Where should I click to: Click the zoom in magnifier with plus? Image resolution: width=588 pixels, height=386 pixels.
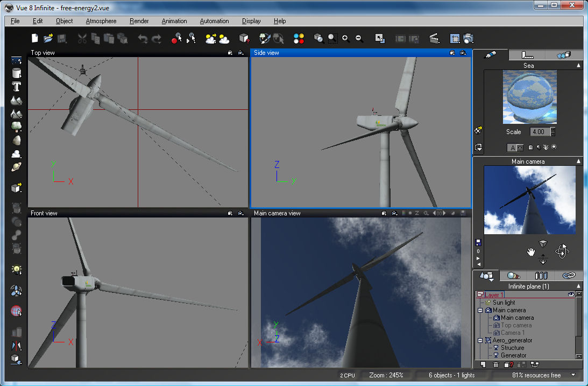346,38
